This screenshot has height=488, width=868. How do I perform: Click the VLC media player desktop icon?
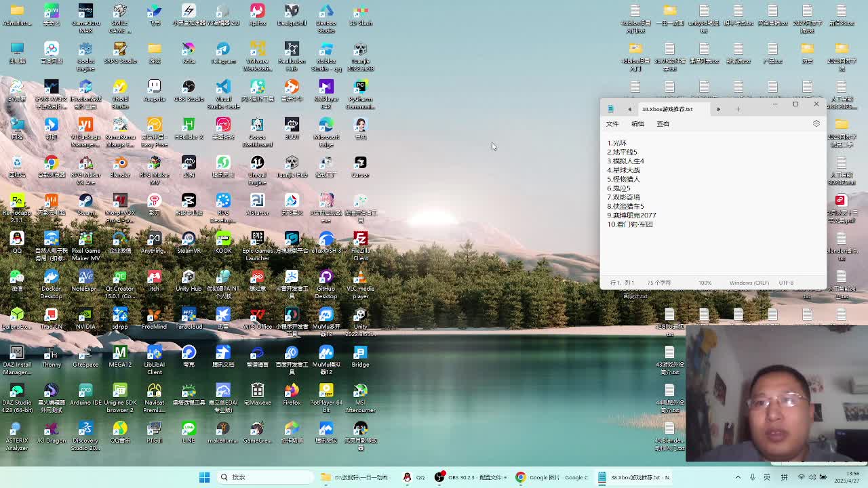[360, 277]
